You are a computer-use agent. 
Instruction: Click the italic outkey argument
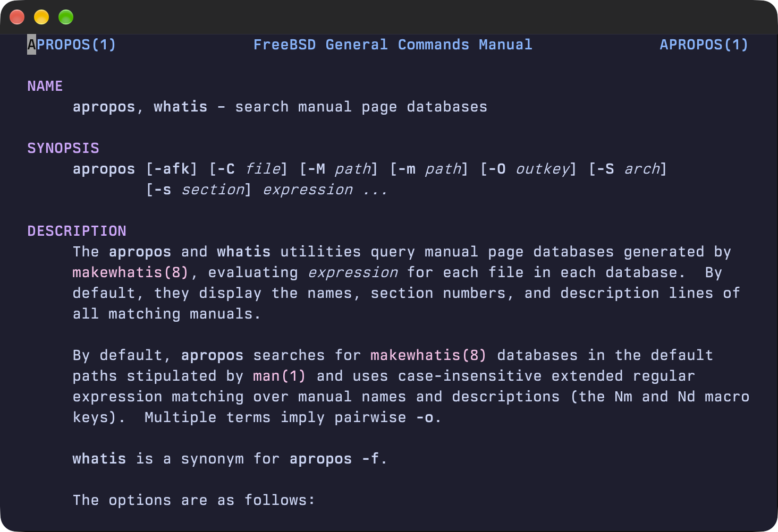[543, 169]
